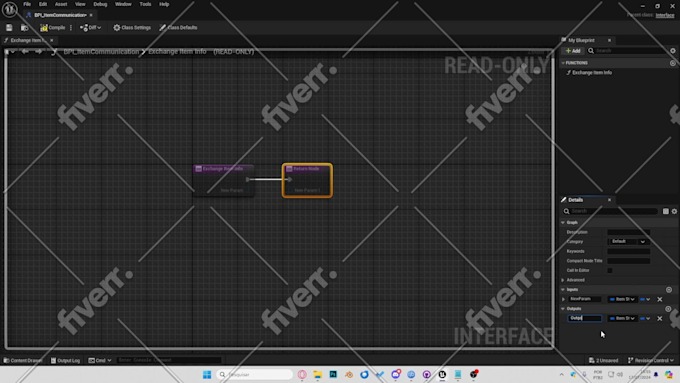This screenshot has width=680, height=383.
Task: Focus the Details search field
Action: tap(611, 211)
